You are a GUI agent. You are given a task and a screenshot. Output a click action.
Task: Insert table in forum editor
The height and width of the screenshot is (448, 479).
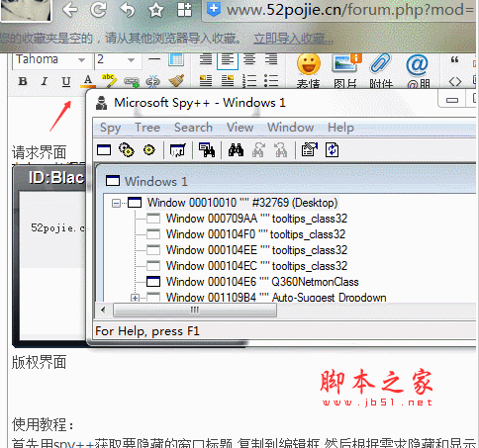tap(176, 59)
